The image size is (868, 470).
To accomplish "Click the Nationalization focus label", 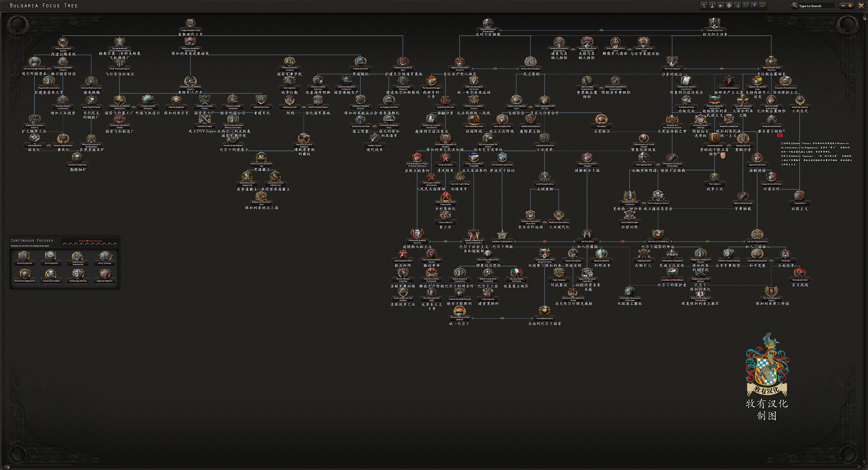I will tap(35, 146).
